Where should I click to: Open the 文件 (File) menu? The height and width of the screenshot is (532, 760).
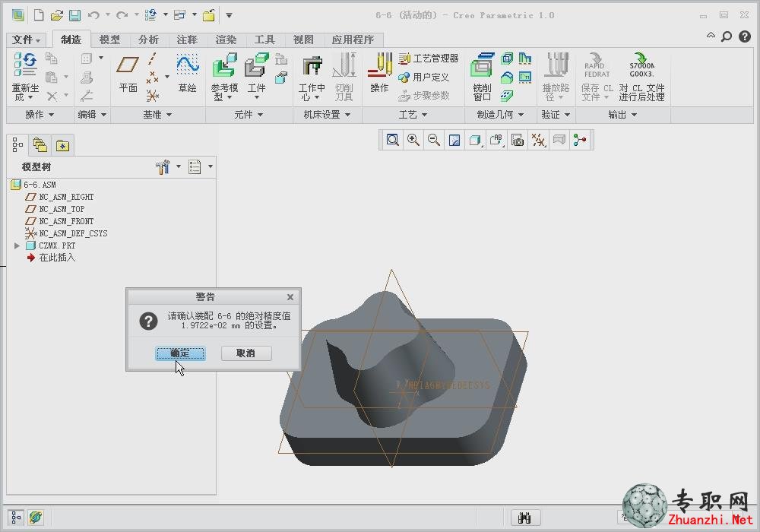(26, 40)
